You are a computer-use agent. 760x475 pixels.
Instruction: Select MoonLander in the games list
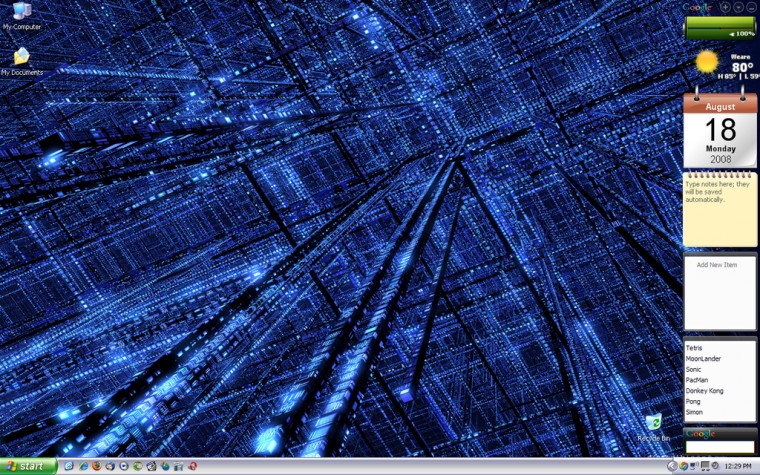(x=703, y=359)
